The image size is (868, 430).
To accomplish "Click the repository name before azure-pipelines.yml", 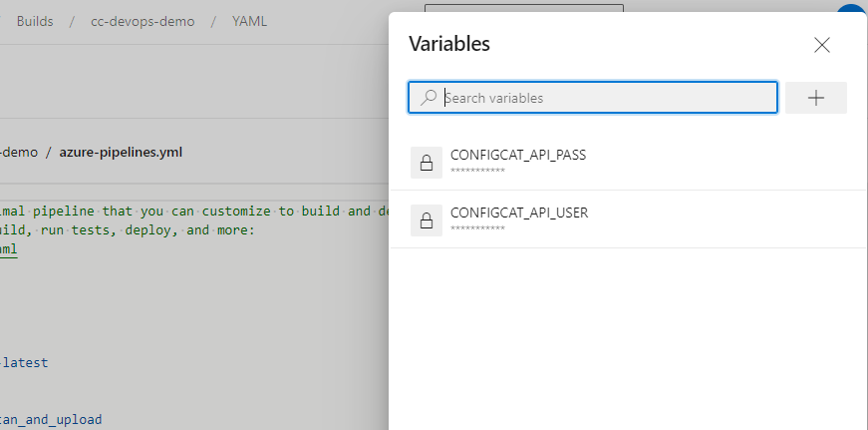I will [19, 153].
